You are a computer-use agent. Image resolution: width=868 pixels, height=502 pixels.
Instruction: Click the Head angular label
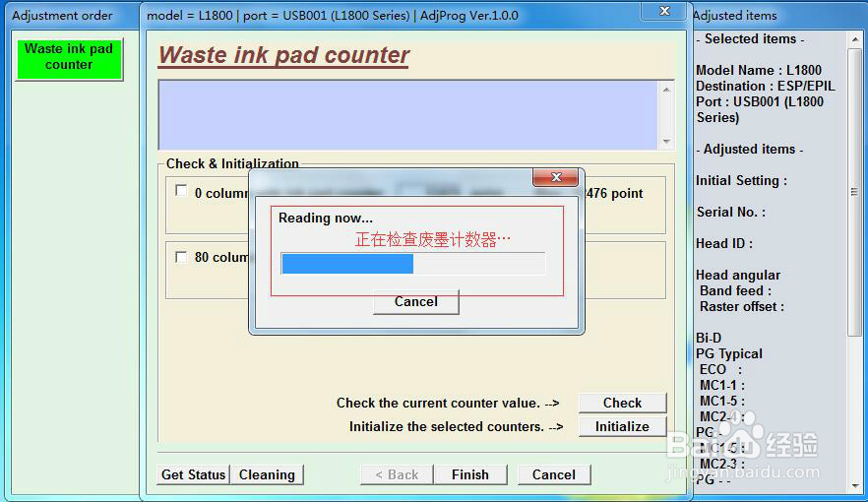pyautogui.click(x=738, y=275)
